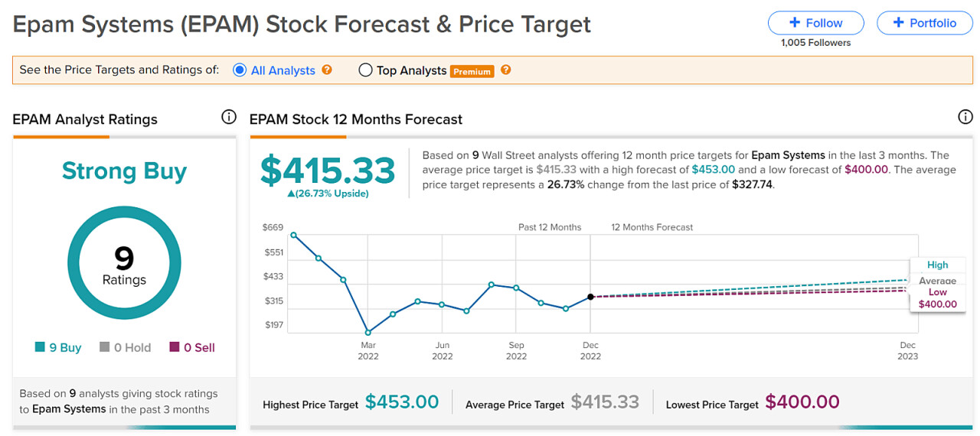Click the purple 0 Sell legend swatch
The width and height of the screenshot is (980, 436).
[x=175, y=347]
